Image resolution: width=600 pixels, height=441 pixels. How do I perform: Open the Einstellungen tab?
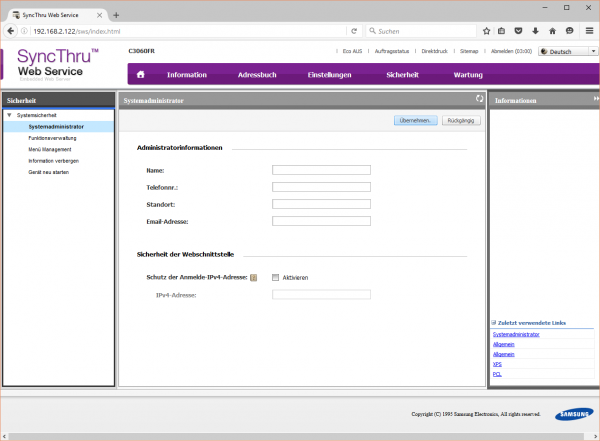tap(329, 74)
